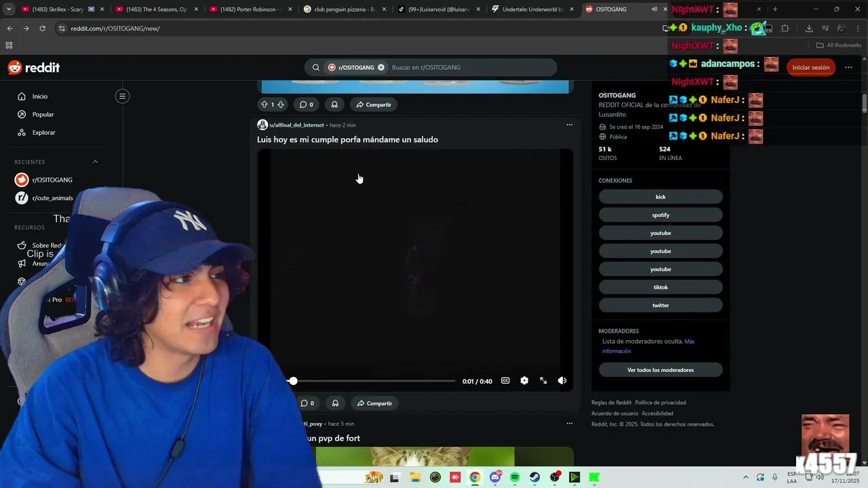Go back to the previous page
The image size is (868, 488).
coord(9,28)
